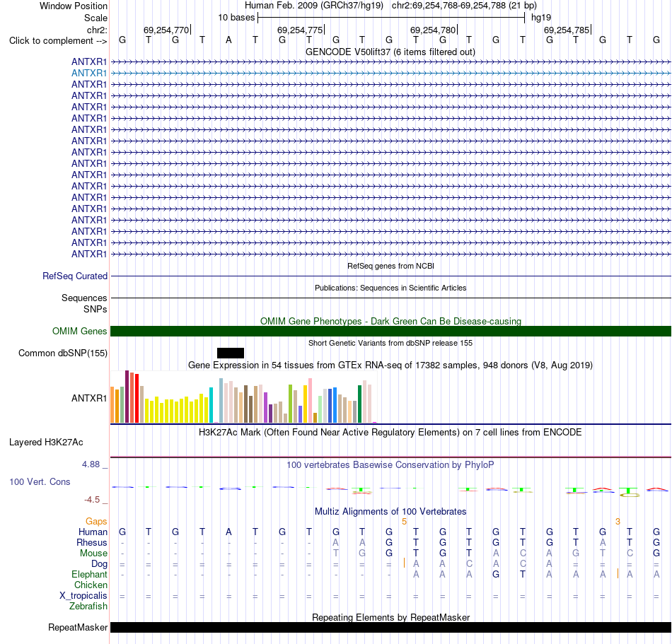Open the 'OMIM Gene Phenotypes' track title

click(x=390, y=321)
